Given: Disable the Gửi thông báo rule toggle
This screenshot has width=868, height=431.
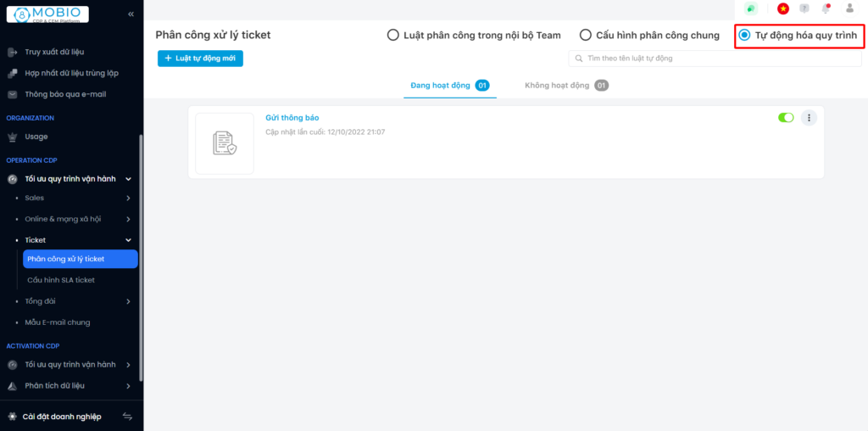Looking at the screenshot, I should pos(786,118).
